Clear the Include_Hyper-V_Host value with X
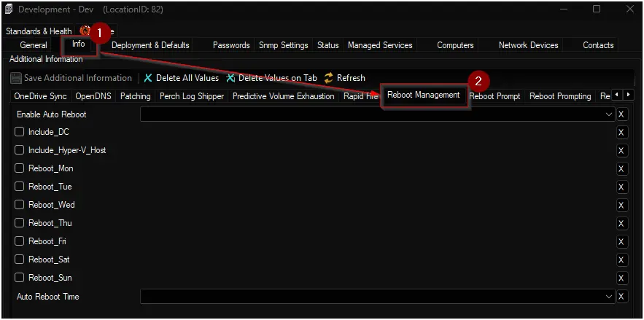This screenshot has height=320, width=644. point(622,151)
